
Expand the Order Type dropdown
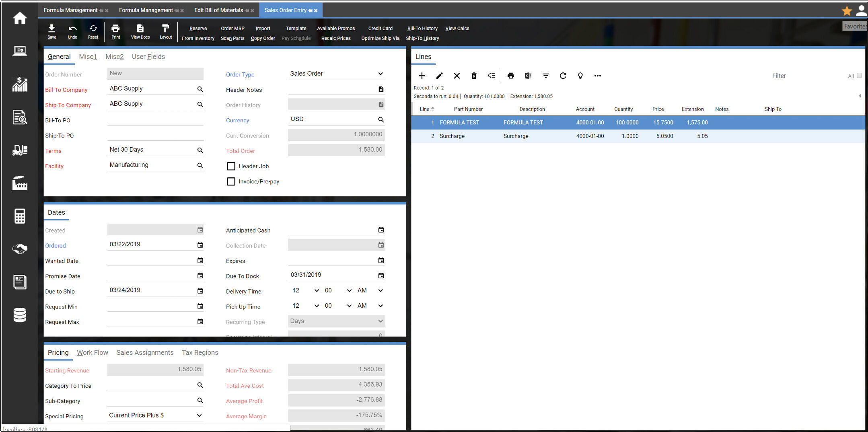(x=336, y=74)
